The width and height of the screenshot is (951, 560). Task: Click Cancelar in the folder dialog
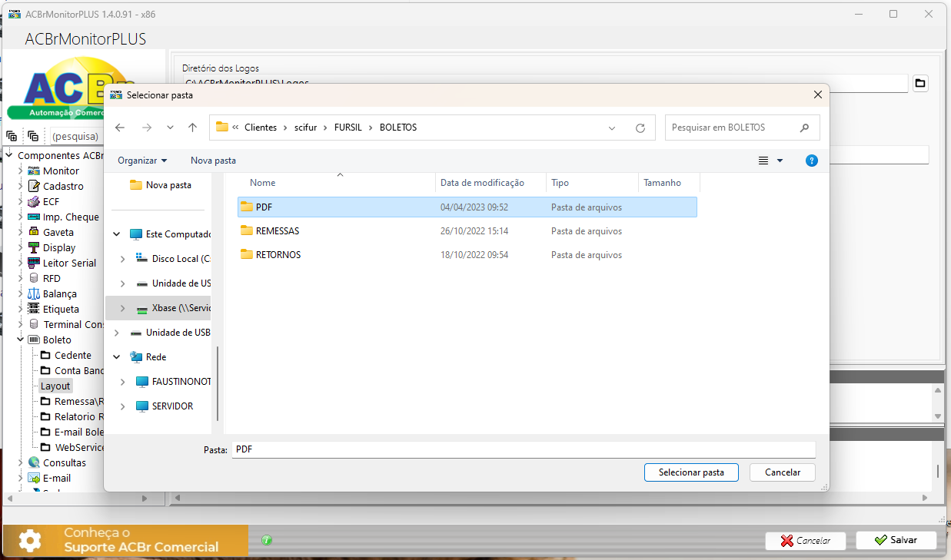click(x=783, y=472)
